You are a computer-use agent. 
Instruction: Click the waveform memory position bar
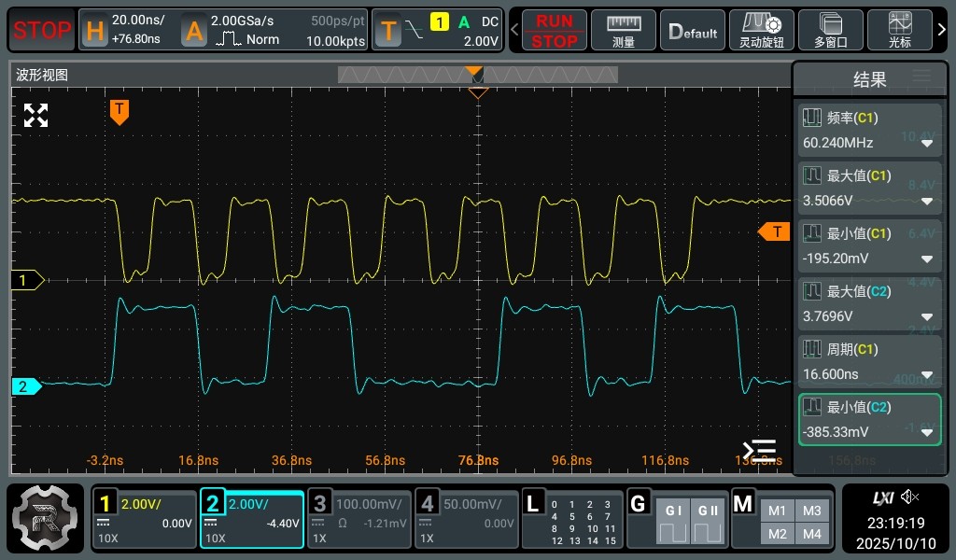tap(476, 75)
